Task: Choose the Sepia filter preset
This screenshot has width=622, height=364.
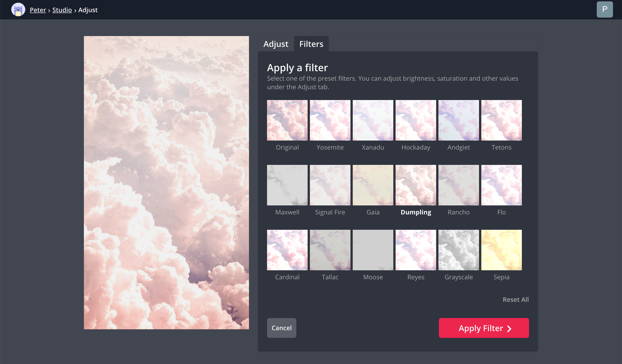Action: pyautogui.click(x=501, y=250)
